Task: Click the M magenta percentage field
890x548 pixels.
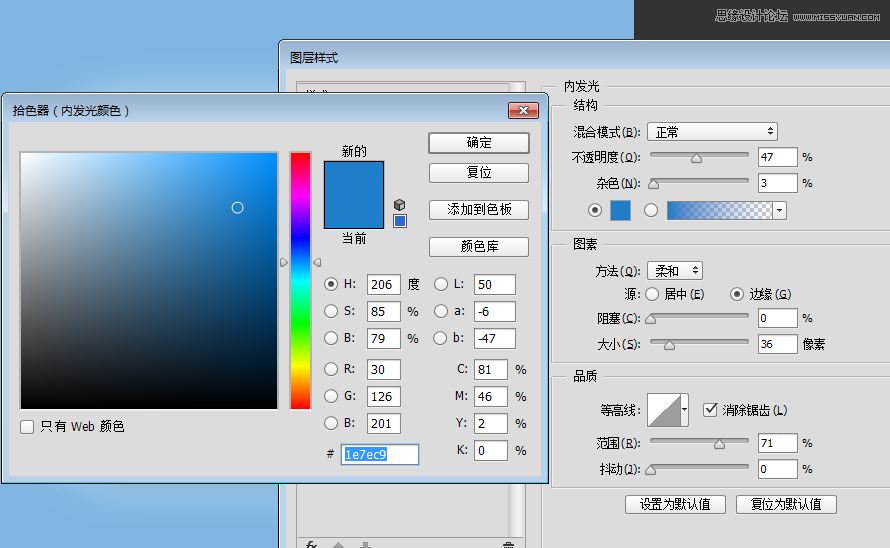Action: click(490, 396)
